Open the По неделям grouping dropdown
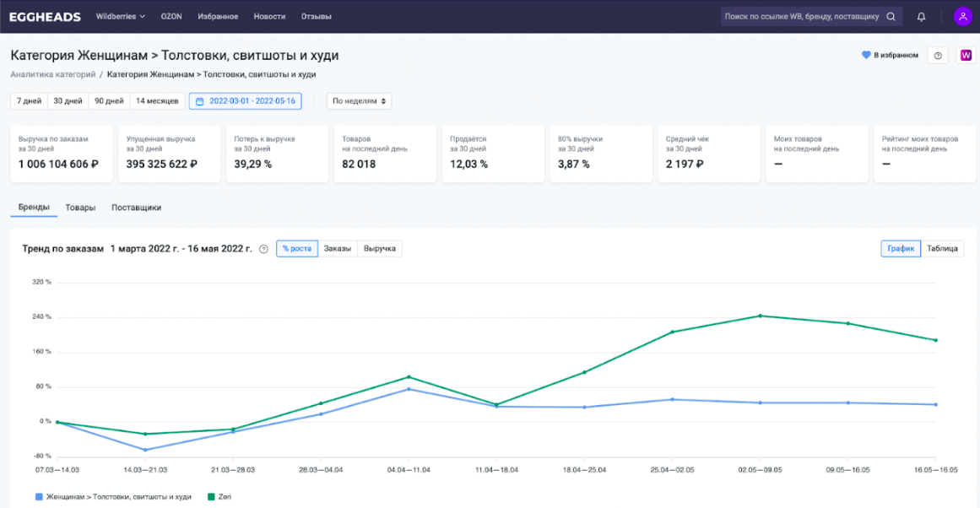 (359, 101)
